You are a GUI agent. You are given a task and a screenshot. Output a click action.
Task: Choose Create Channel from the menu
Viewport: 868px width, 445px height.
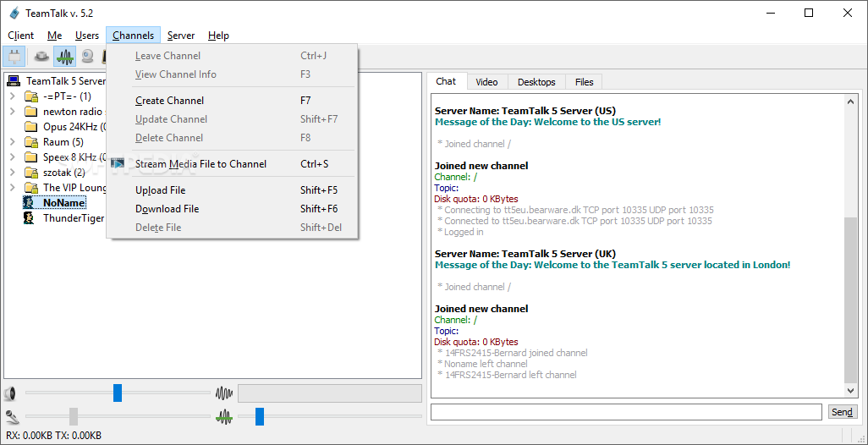233,101
